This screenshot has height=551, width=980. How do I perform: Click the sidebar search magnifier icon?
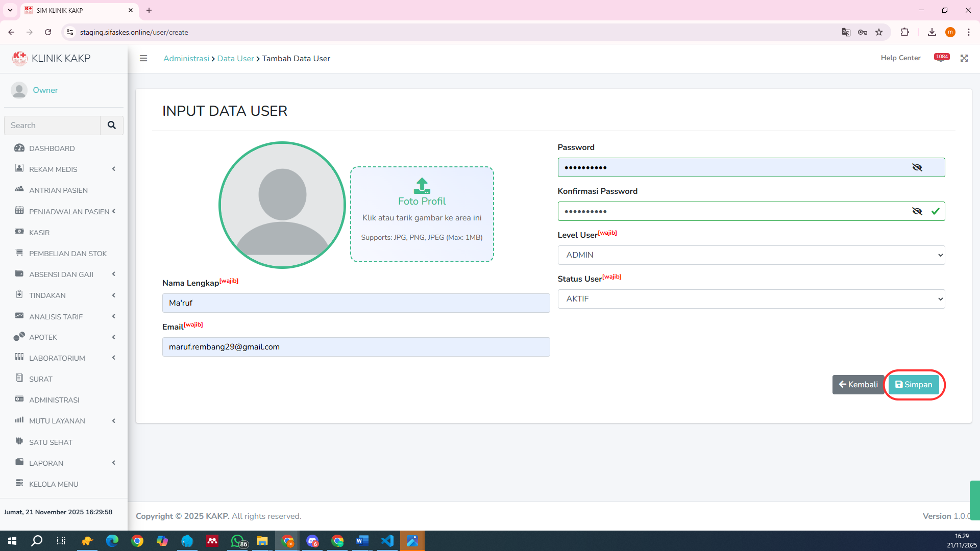(112, 125)
